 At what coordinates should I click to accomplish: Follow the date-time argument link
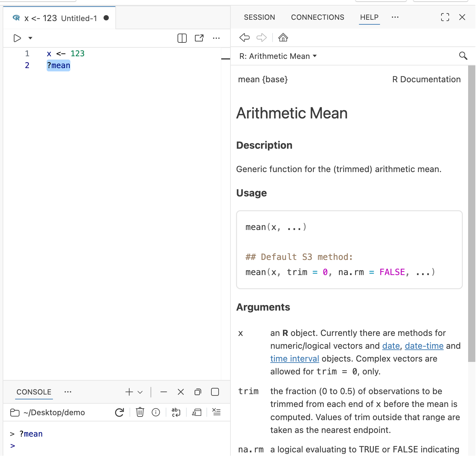[x=424, y=346]
